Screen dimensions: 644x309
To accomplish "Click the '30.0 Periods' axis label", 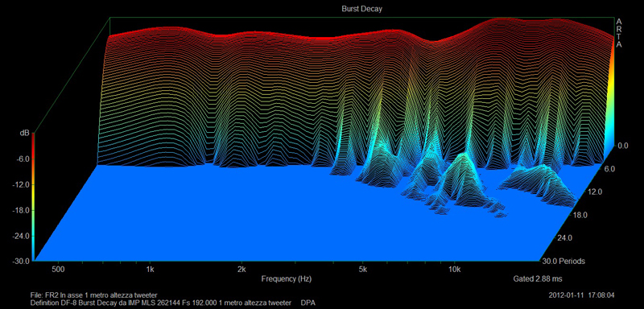I will tap(563, 261).
